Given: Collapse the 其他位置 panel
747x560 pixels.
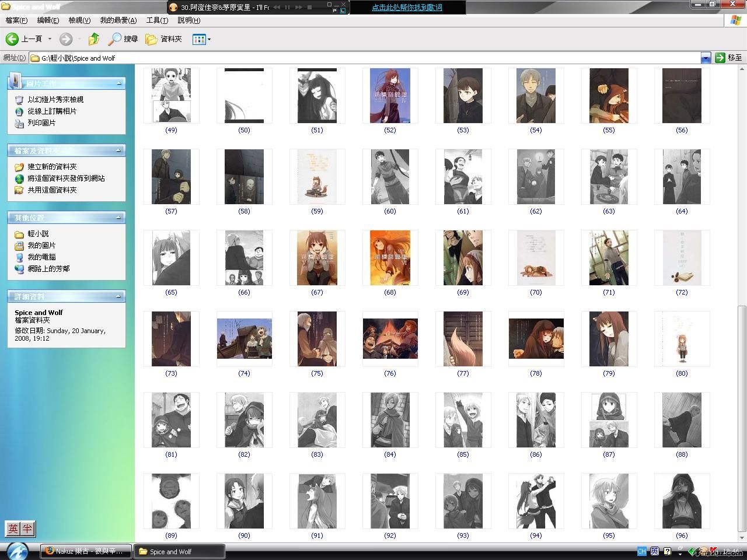Looking at the screenshot, I should [118, 218].
